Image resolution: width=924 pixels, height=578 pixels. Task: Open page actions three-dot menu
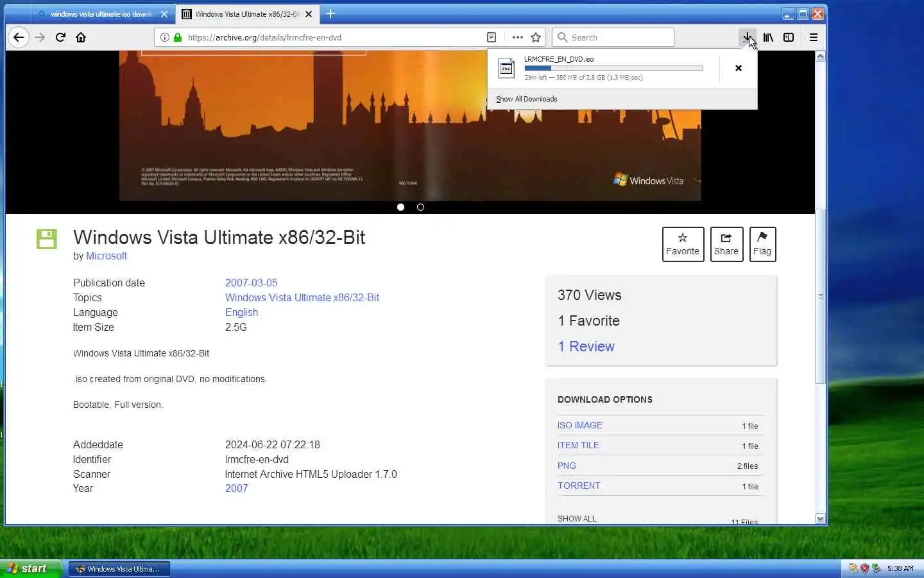point(517,37)
